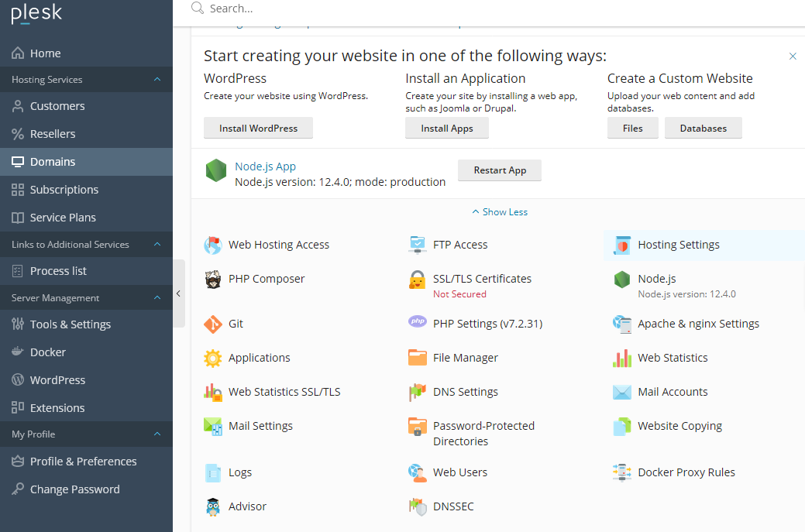Open the DNS Settings link
This screenshot has width=805, height=532.
466,392
